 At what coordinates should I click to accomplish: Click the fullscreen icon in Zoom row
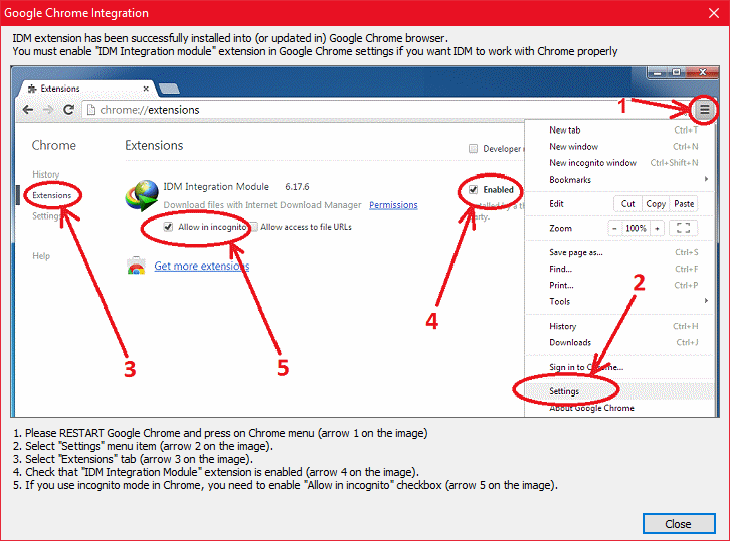[683, 228]
